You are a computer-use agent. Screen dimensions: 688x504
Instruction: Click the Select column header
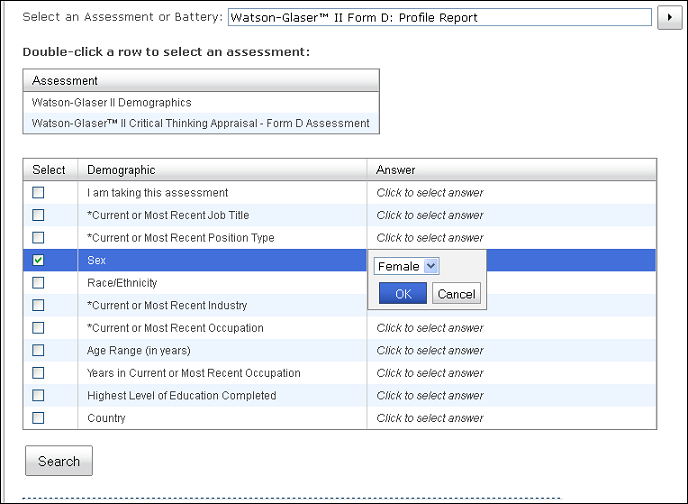tap(50, 170)
